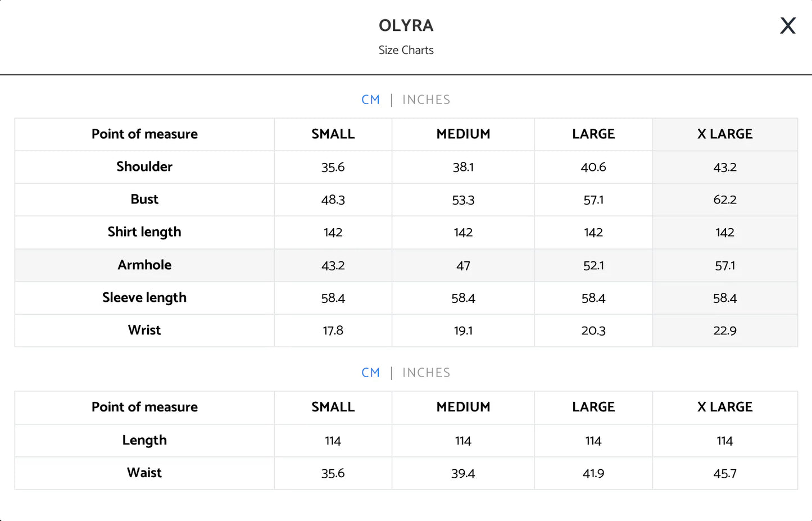Select the Waist row label
Image resolution: width=812 pixels, height=521 pixels.
[144, 473]
